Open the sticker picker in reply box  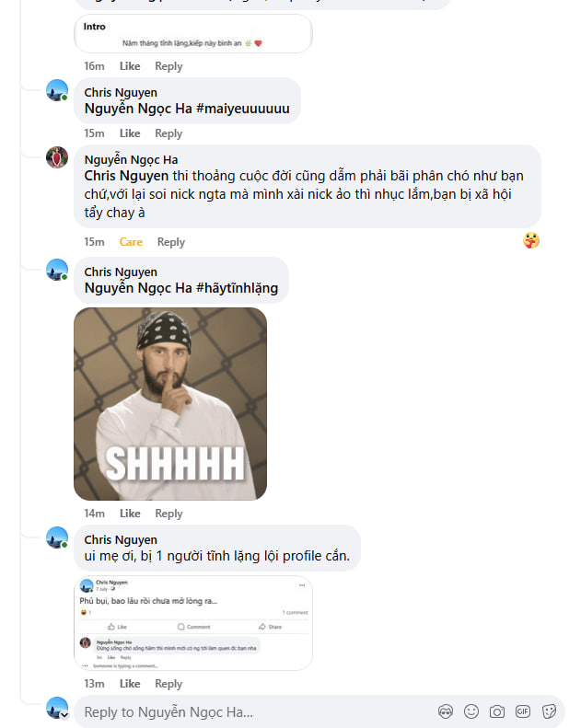point(549,711)
